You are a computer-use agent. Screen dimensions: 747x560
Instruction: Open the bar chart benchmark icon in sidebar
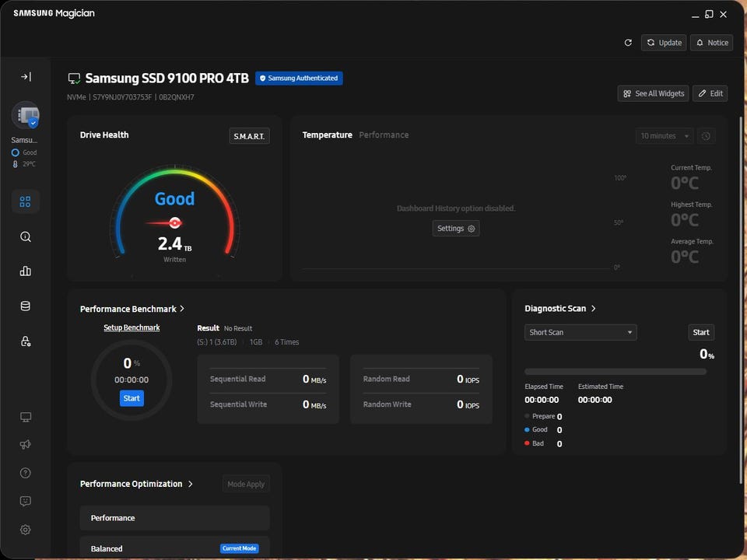(x=26, y=271)
